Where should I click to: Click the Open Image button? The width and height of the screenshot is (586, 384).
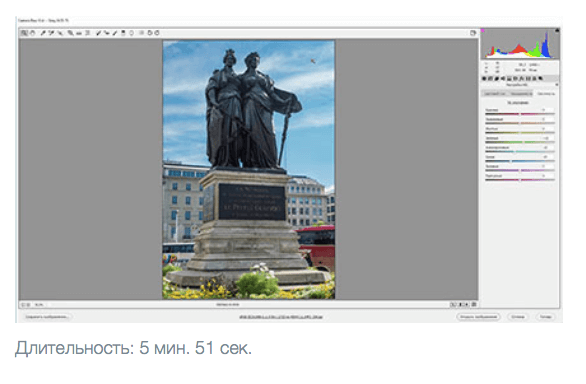pos(478,317)
